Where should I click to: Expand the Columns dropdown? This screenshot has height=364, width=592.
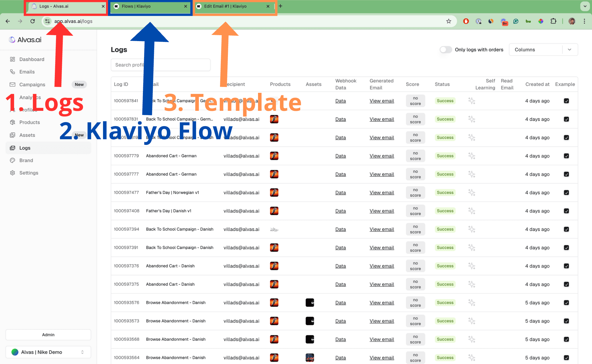(543, 50)
